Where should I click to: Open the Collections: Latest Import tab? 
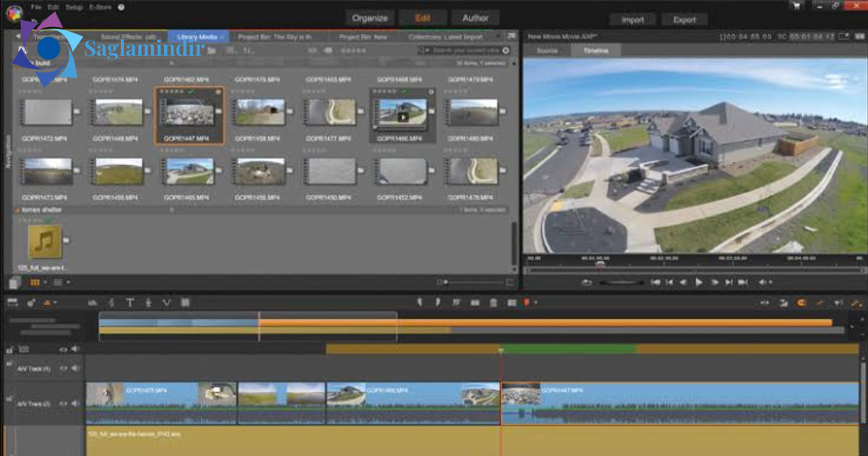click(x=446, y=36)
